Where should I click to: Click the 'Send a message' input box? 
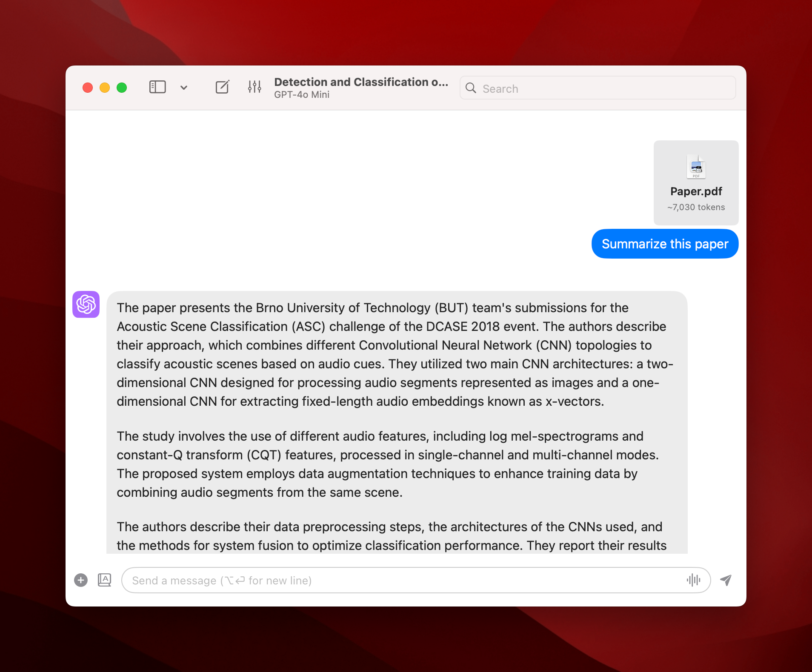404,580
